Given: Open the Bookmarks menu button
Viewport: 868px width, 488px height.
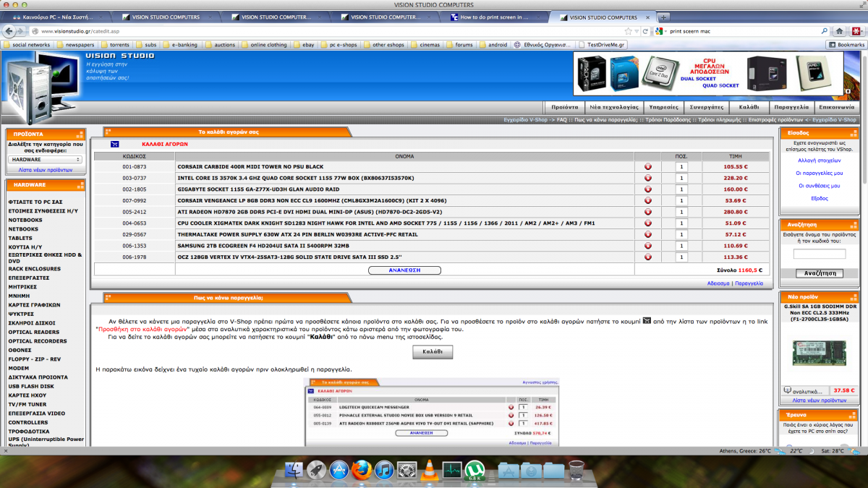Looking at the screenshot, I should pos(846,45).
